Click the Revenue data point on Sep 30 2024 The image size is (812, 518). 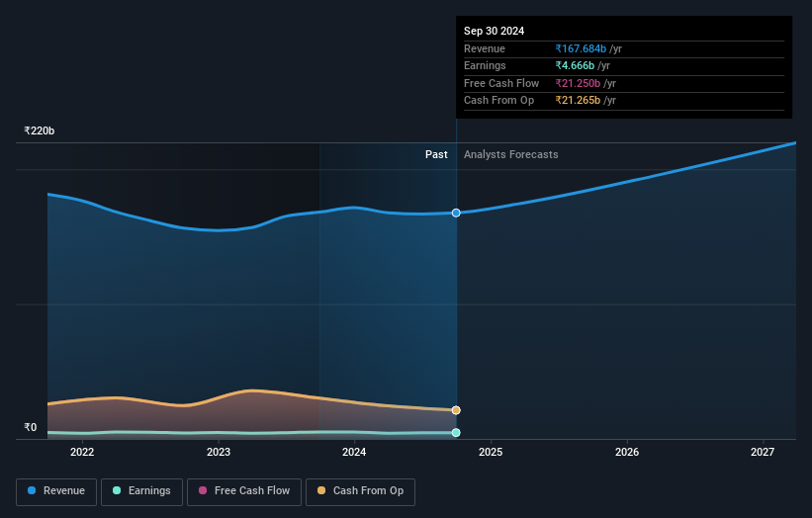point(456,213)
